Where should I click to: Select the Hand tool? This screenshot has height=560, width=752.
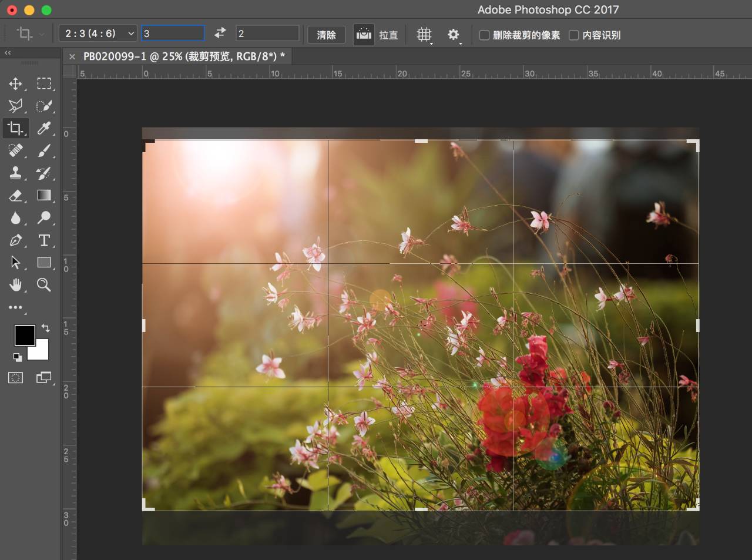(16, 285)
